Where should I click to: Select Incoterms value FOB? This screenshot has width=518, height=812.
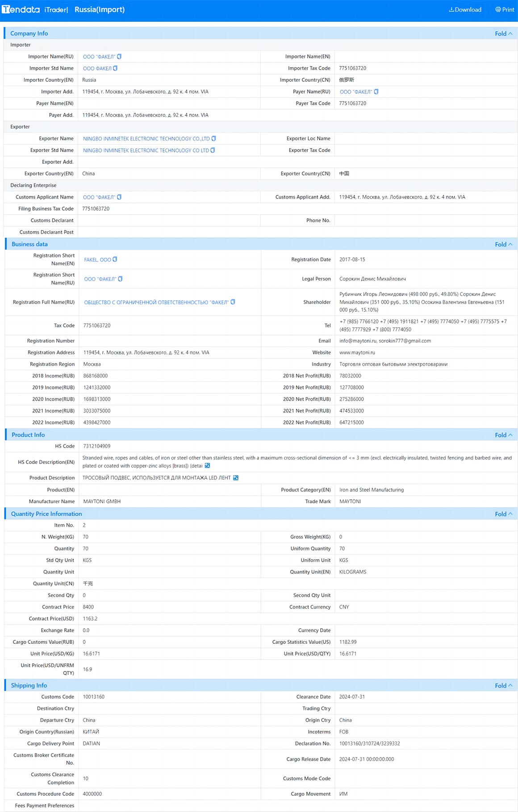pos(344,732)
